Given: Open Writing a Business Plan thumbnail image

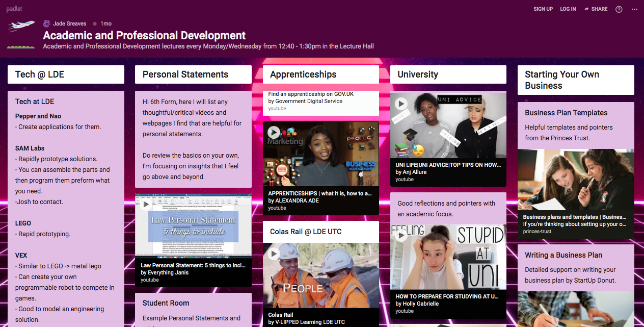Looking at the screenshot, I should point(576,309).
